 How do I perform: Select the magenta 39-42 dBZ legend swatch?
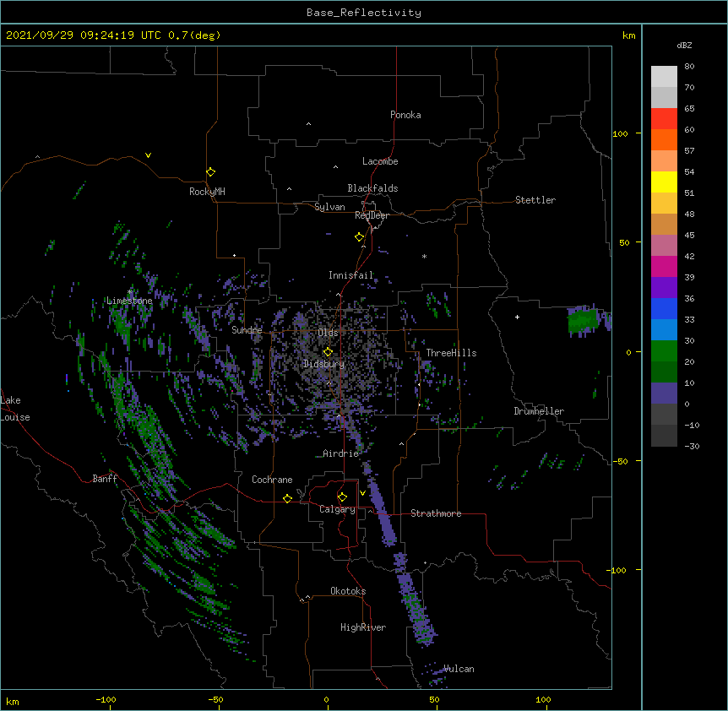(664, 266)
